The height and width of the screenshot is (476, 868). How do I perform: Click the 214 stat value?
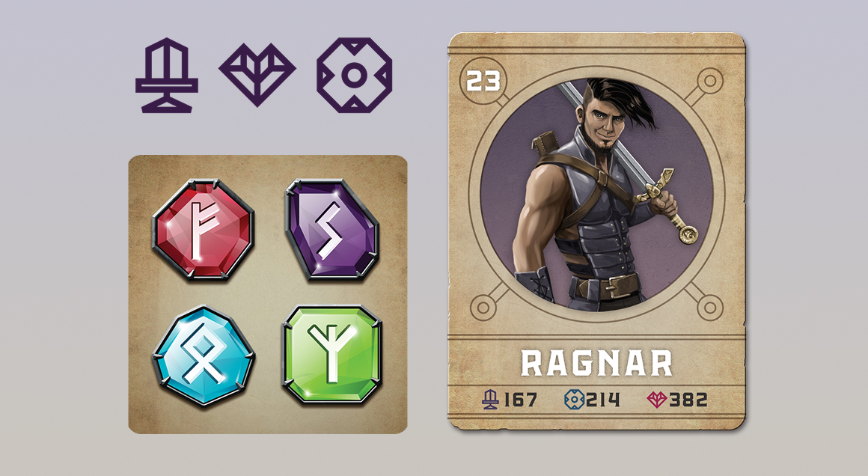(603, 400)
